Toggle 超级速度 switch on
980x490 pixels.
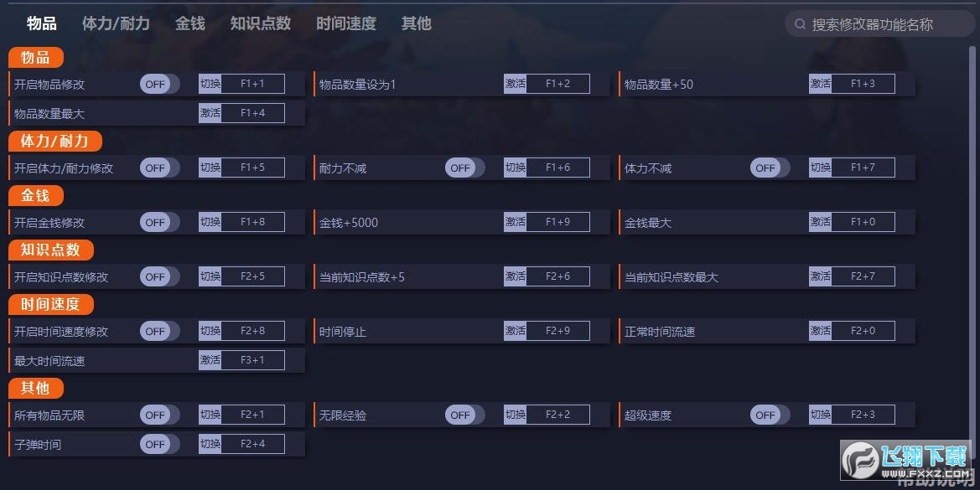770,415
